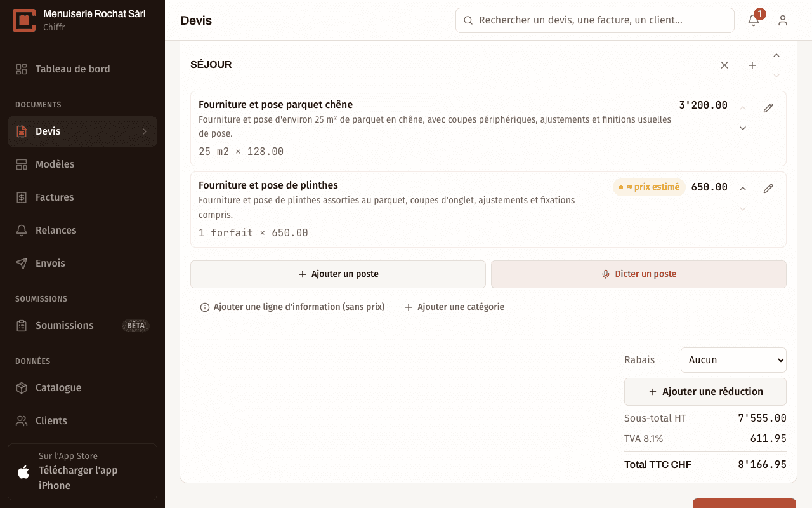Open the Rabais dropdown
The image size is (812, 508).
[733, 360]
